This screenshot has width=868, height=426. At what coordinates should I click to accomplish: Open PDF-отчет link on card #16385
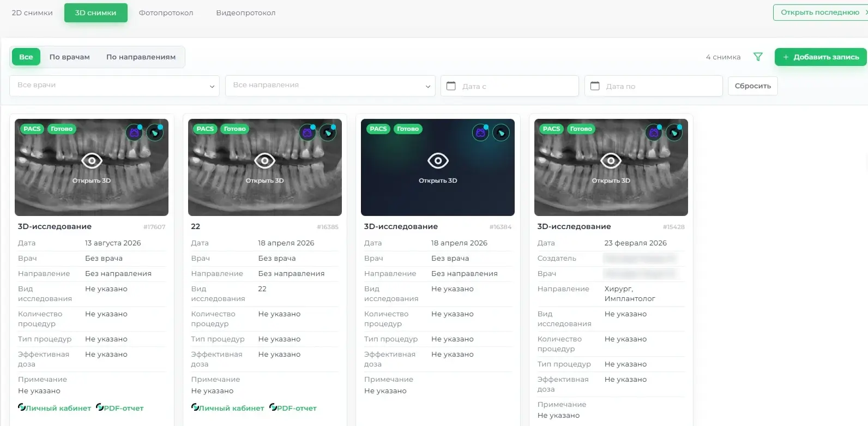[x=293, y=408]
